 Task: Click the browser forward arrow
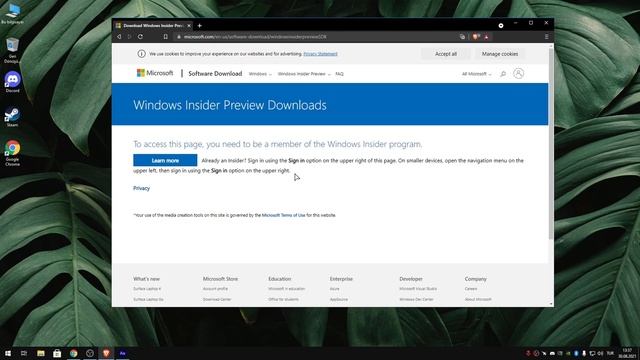(x=129, y=37)
